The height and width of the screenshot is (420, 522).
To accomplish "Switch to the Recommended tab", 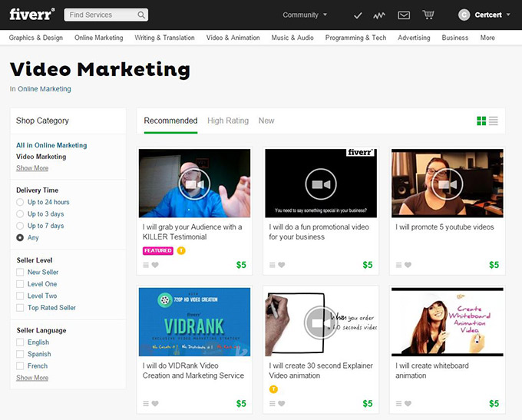I will (170, 121).
